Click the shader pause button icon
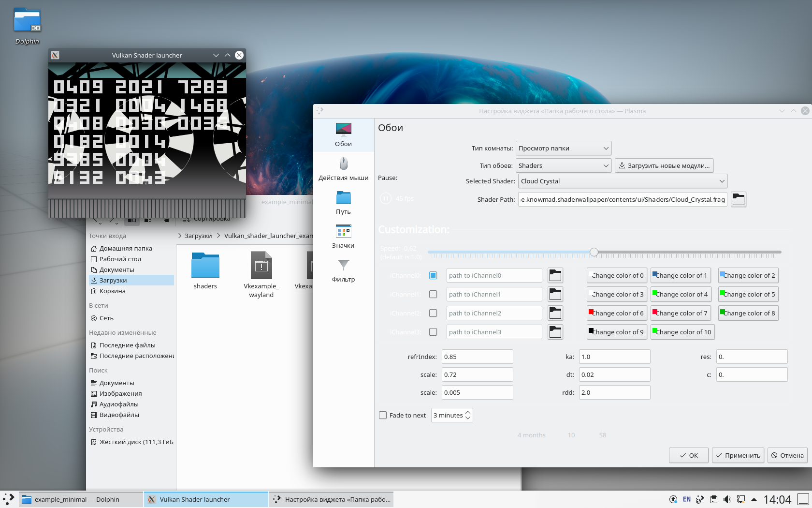 pos(385,198)
